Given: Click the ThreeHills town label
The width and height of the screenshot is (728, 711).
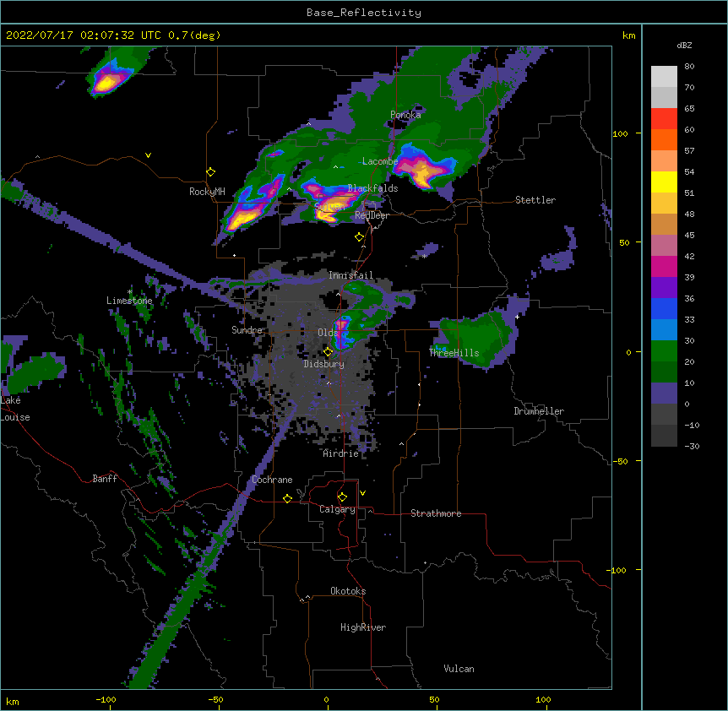Looking at the screenshot, I should tap(454, 353).
